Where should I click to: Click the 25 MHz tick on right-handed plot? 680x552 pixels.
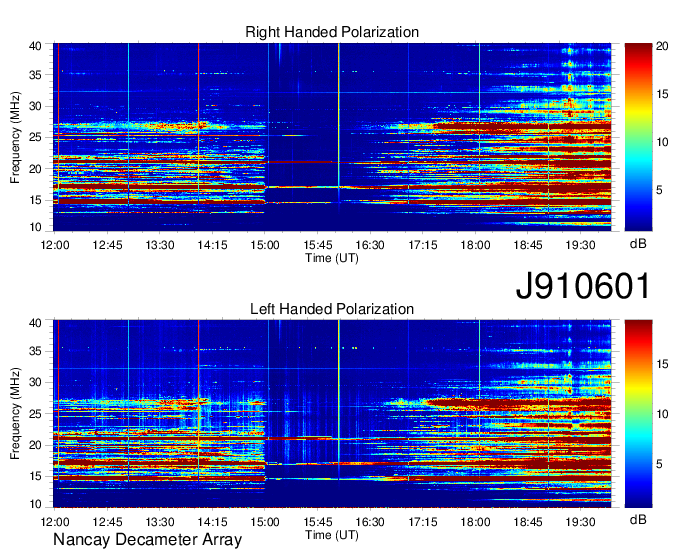[x=35, y=137]
